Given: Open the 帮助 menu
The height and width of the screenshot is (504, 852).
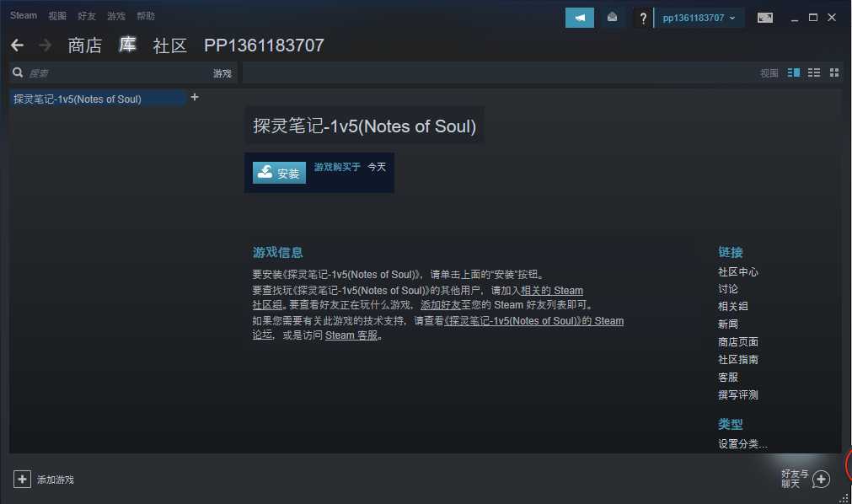Looking at the screenshot, I should click(146, 16).
